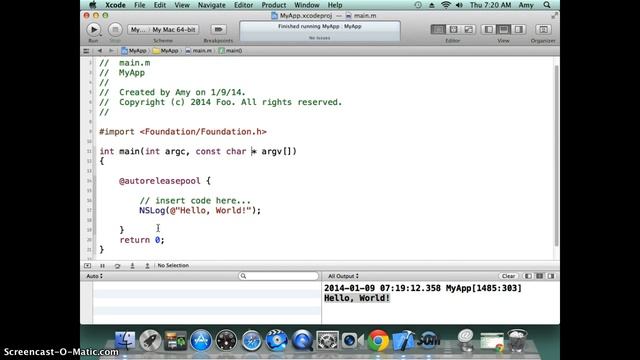Toggle the Navigator pane view button
640x360 pixels.
click(x=488, y=29)
